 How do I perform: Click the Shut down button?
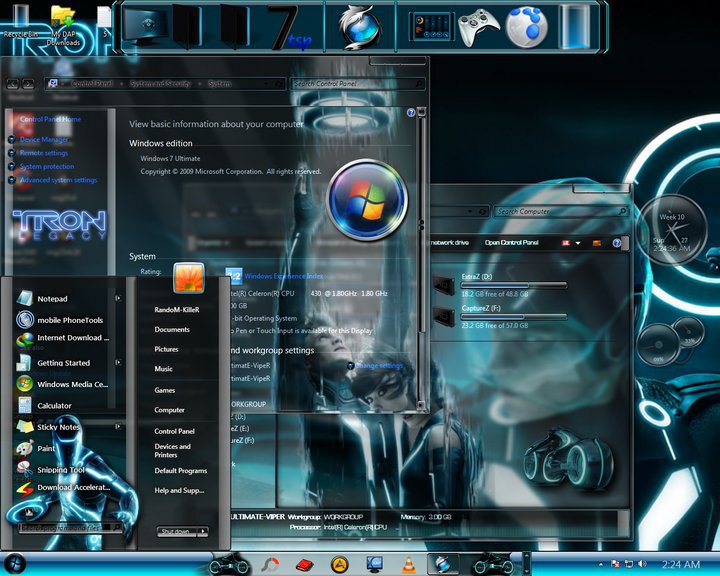pos(176,531)
